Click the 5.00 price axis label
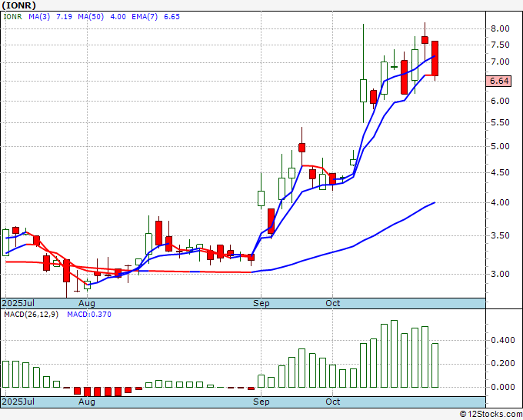523x420 pixels. pyautogui.click(x=501, y=146)
